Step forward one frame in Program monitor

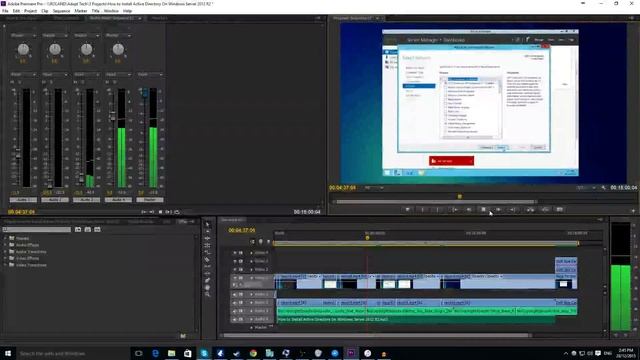(498, 209)
